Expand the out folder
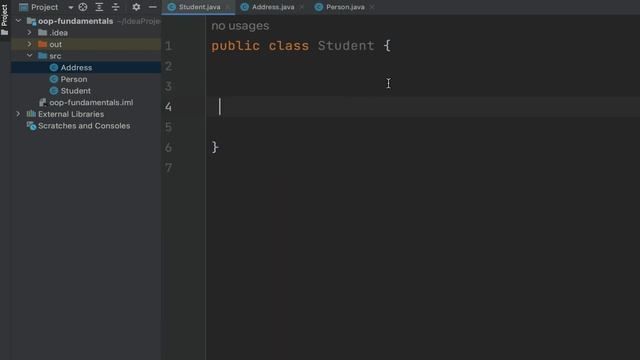Image resolution: width=640 pixels, height=360 pixels. [29, 44]
